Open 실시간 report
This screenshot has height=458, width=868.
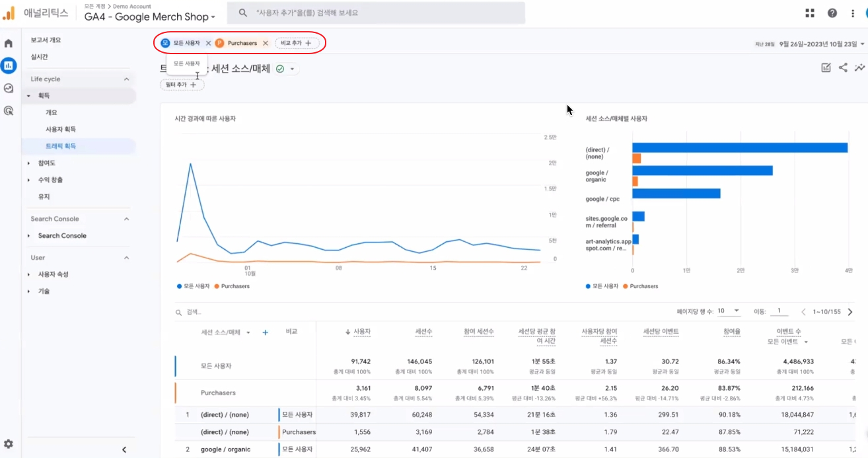pyautogui.click(x=39, y=57)
